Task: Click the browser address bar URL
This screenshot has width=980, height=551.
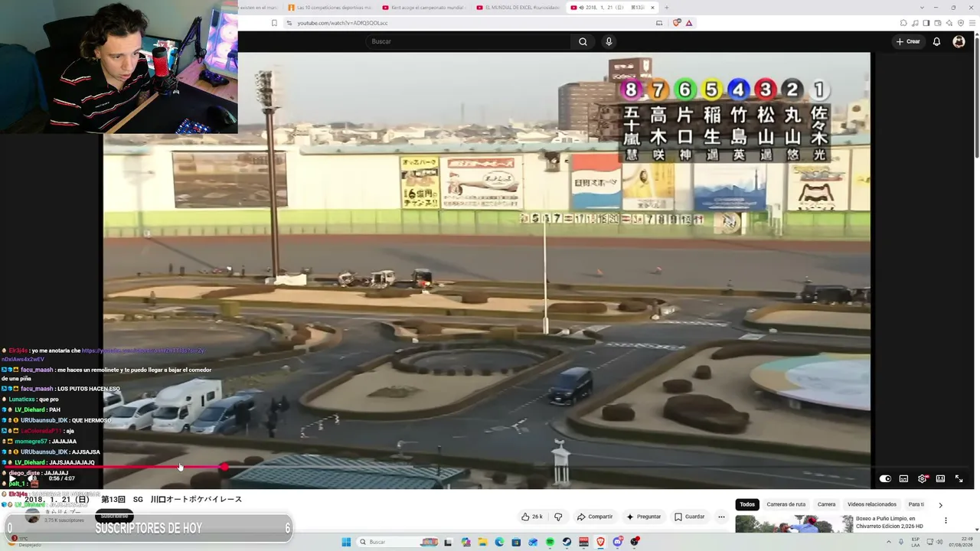Action: coord(343,23)
